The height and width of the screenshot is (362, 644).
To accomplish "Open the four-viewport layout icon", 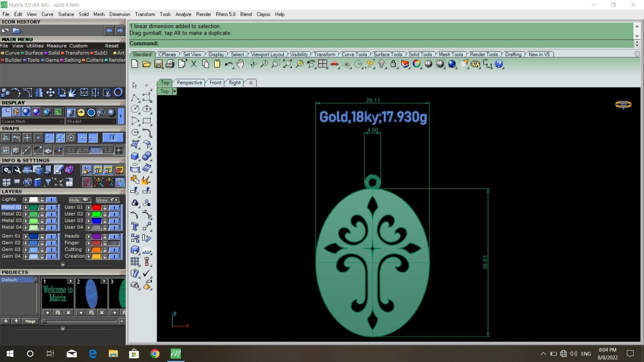I will click(x=323, y=64).
